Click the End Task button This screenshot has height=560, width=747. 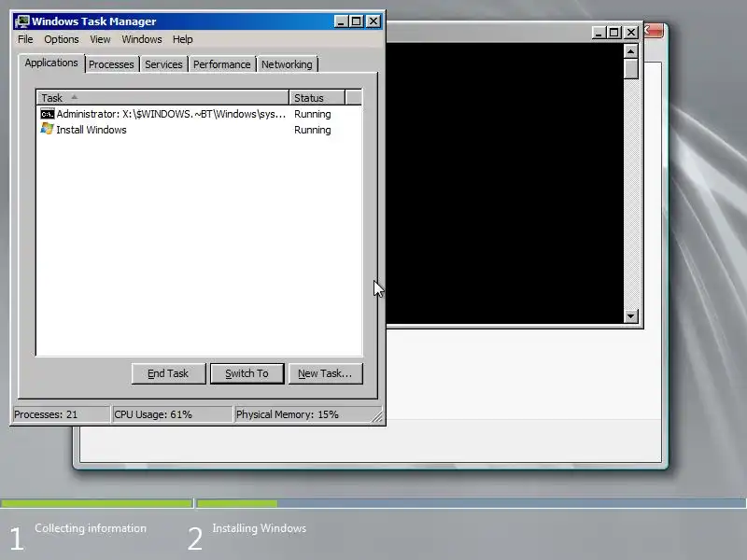point(168,373)
